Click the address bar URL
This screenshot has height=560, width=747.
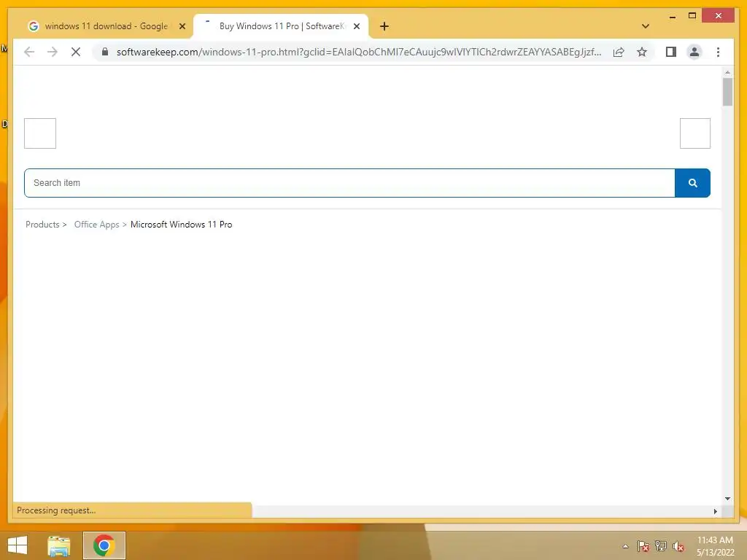(x=359, y=52)
